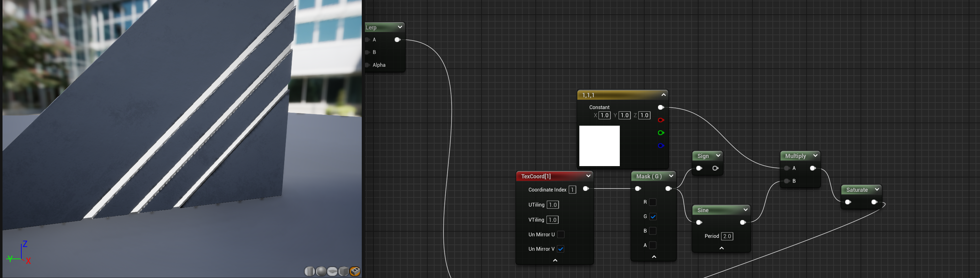This screenshot has width=980, height=278.
Task: Open the Multiply node dropdown chevron
Action: point(815,155)
